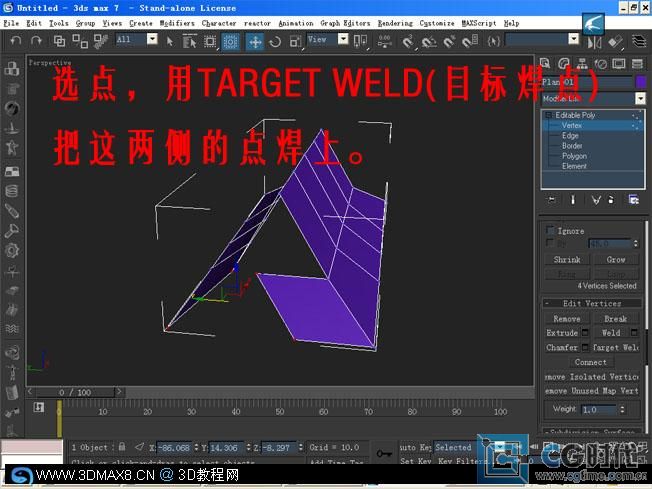Click the Shrink selection button
This screenshot has height=489, width=652.
click(x=567, y=259)
